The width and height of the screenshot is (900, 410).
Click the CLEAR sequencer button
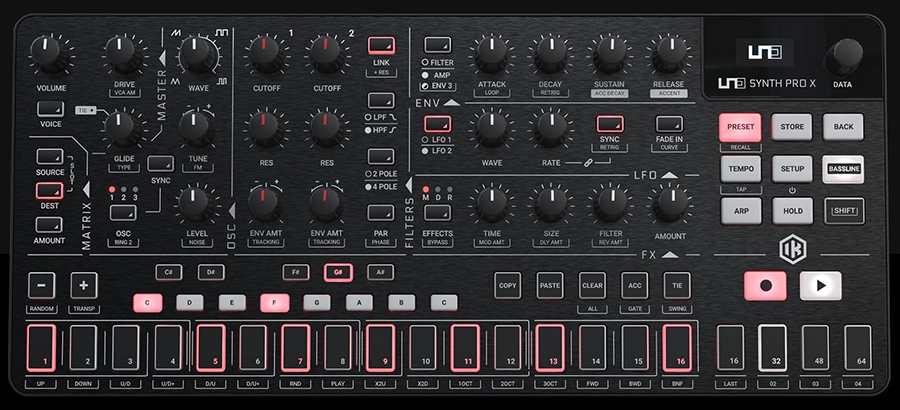tap(592, 285)
